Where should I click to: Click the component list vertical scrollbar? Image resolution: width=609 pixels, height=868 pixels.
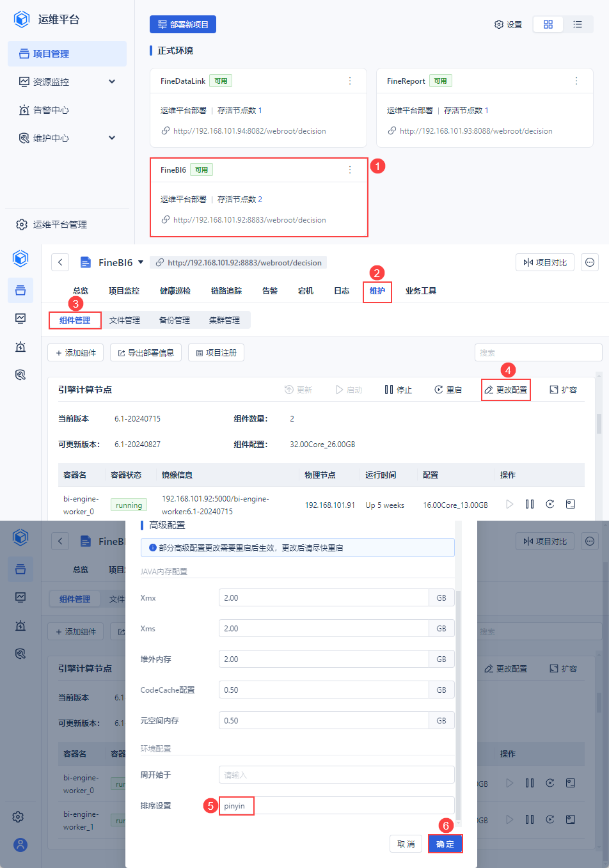tap(599, 423)
